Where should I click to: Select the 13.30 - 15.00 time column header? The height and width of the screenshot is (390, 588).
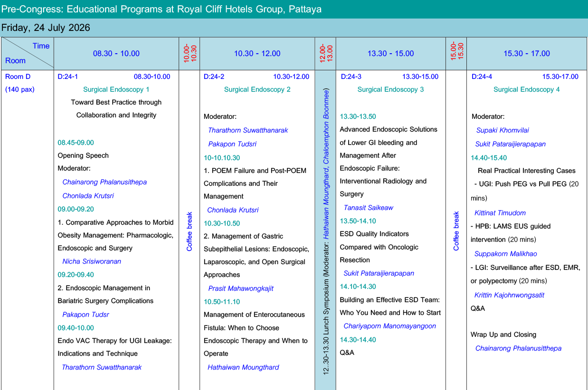pyautogui.click(x=390, y=54)
